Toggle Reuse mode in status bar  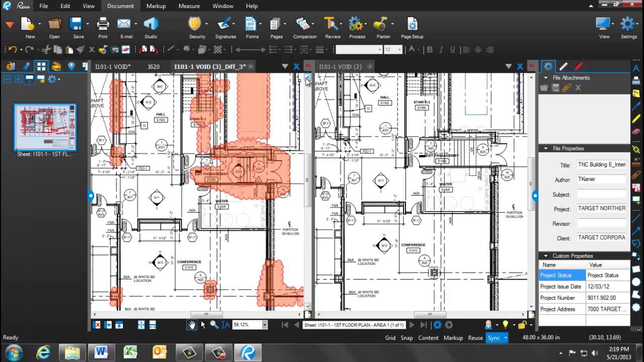point(475,338)
